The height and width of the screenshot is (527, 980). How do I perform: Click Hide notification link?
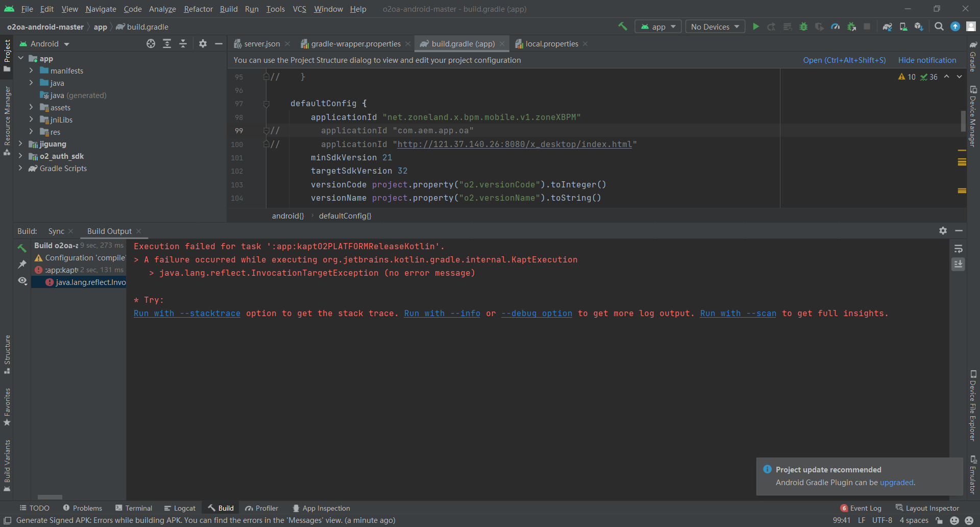click(927, 60)
